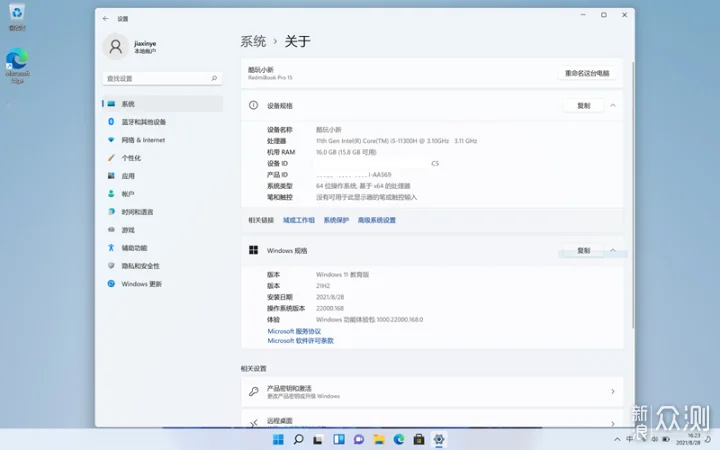Open the Microsoft Edge desktop shortcut
Viewport: 720px width, 450px height.
(17, 66)
